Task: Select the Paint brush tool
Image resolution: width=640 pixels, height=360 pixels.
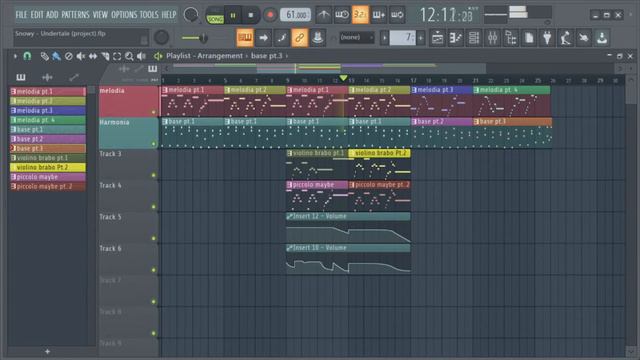Action: click(56, 56)
